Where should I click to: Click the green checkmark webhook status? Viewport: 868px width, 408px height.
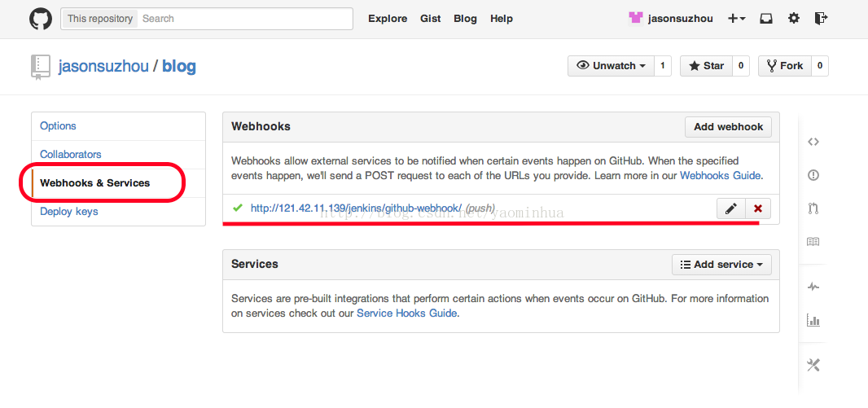tap(238, 208)
